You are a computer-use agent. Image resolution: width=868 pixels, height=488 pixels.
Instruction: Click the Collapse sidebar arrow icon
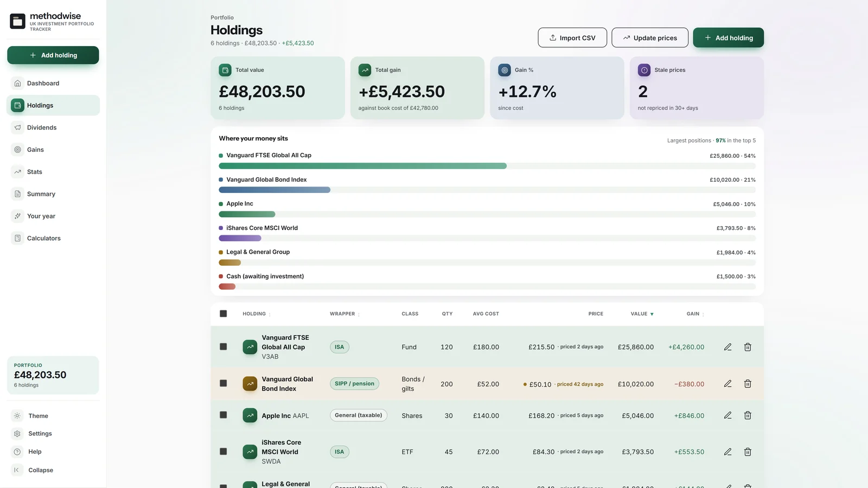[x=17, y=470]
